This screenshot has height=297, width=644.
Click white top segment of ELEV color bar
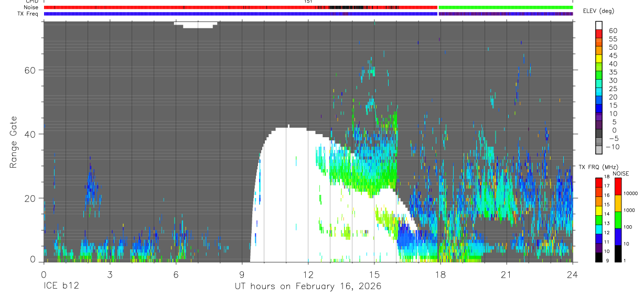point(599,25)
